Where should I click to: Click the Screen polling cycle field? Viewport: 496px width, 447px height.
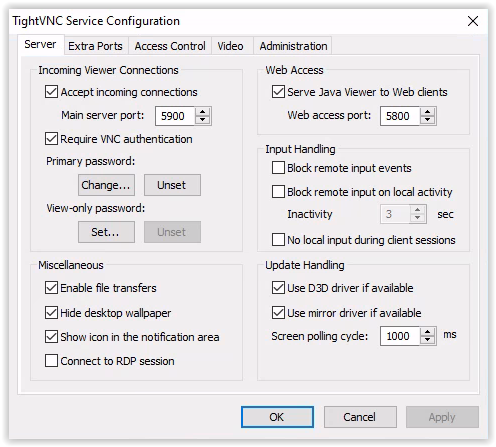(x=400, y=336)
